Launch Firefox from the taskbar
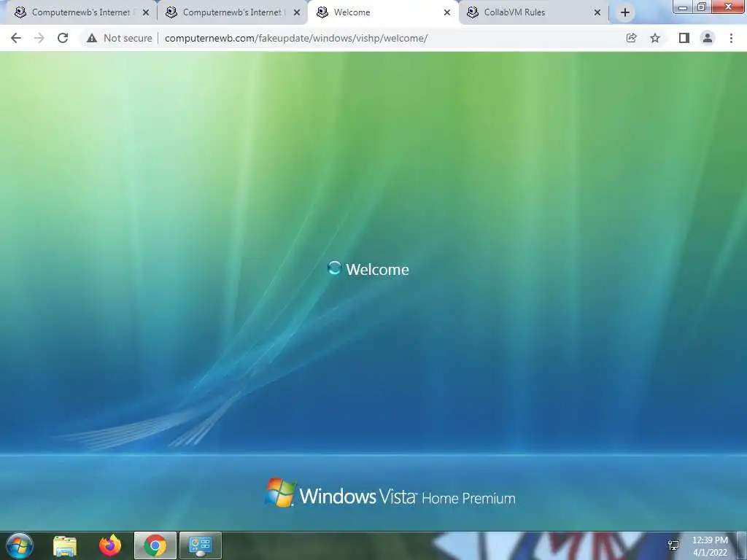 click(x=110, y=545)
